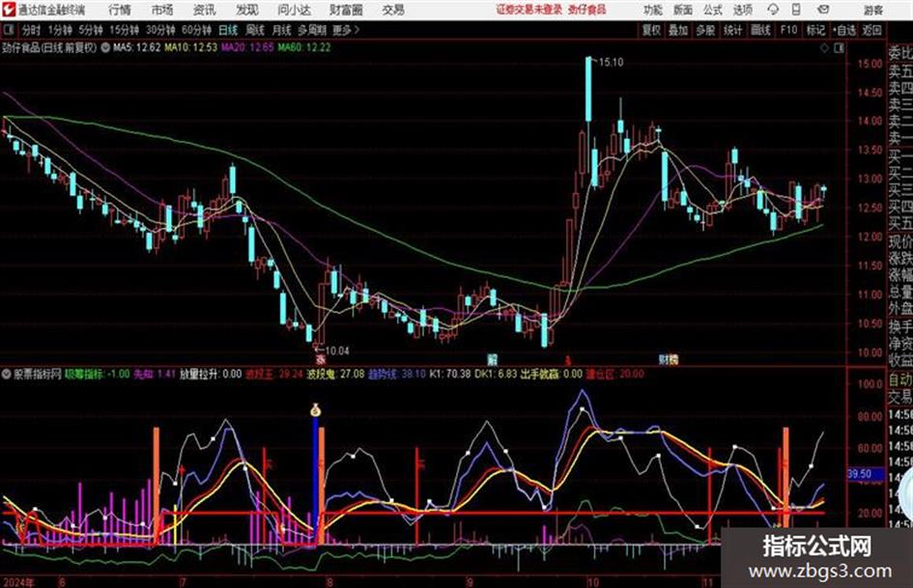The height and width of the screenshot is (588, 913).
Task: Switch to the 30分钟 period tab
Action: 160,30
